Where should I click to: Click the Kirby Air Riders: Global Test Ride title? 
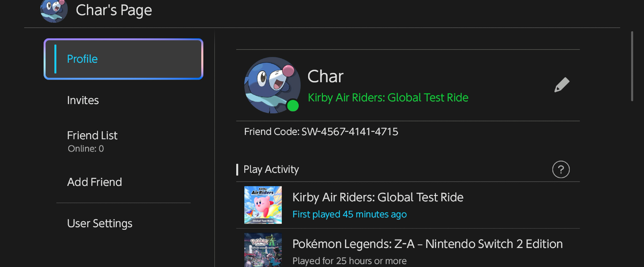pos(377,197)
